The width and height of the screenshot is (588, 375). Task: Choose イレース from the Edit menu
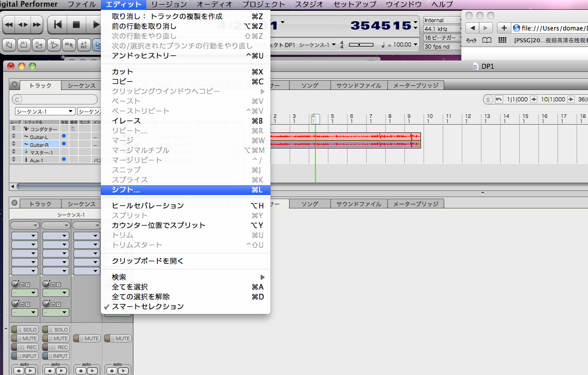(186, 121)
